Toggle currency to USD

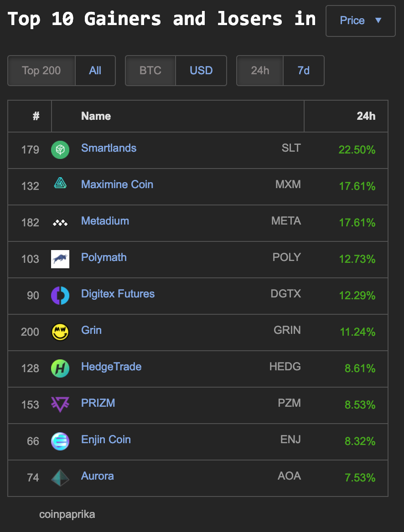(x=201, y=71)
